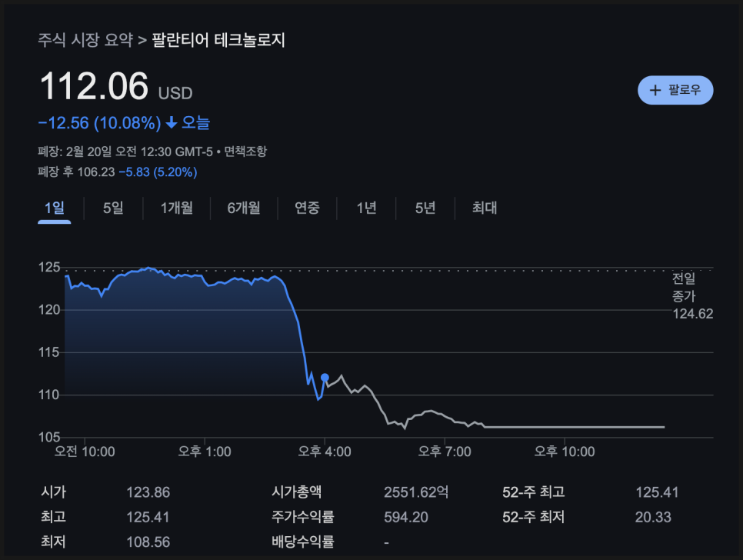Click the 52-주 최저 value 20.33
The height and width of the screenshot is (560, 743).
[x=653, y=517]
